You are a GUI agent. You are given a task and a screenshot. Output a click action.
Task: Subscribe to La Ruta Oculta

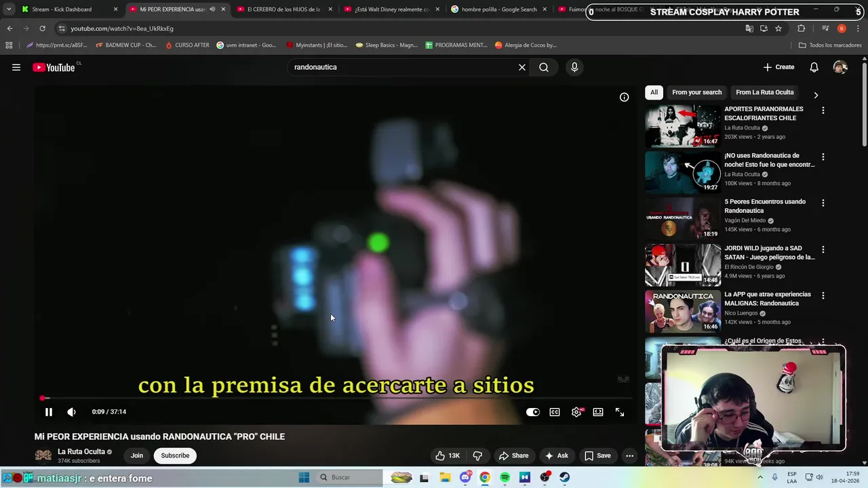pyautogui.click(x=175, y=455)
